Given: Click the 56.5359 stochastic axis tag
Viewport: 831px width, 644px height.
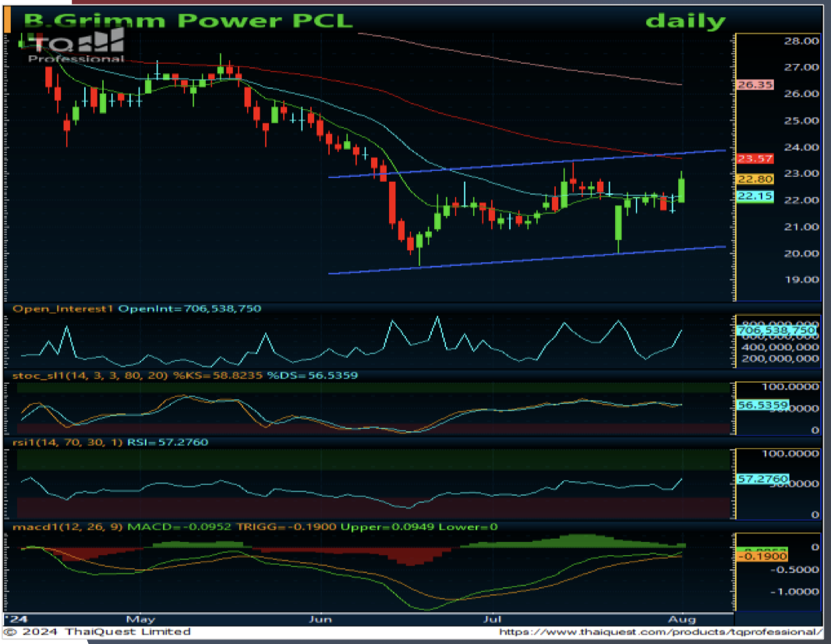Looking at the screenshot, I should (x=763, y=405).
